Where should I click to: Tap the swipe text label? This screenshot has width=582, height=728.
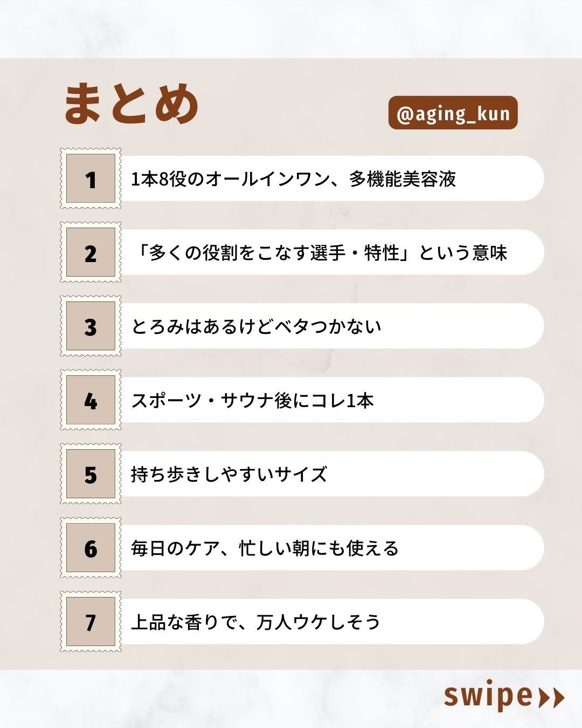coord(488,696)
